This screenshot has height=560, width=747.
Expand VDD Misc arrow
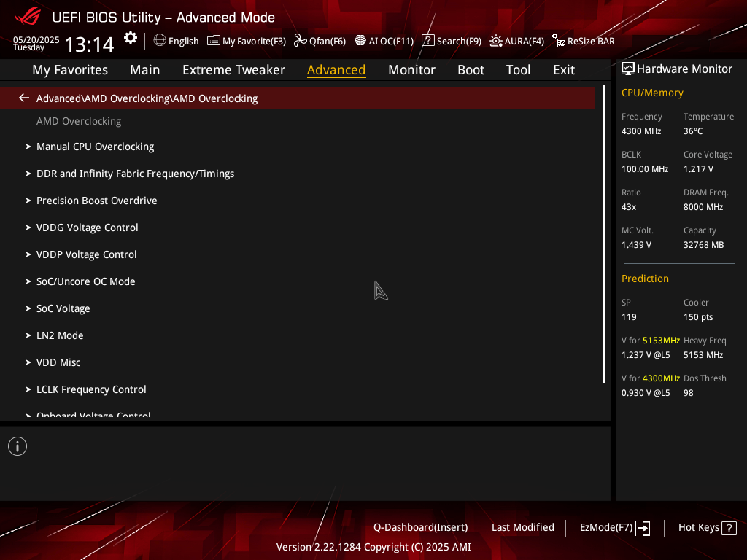point(28,362)
